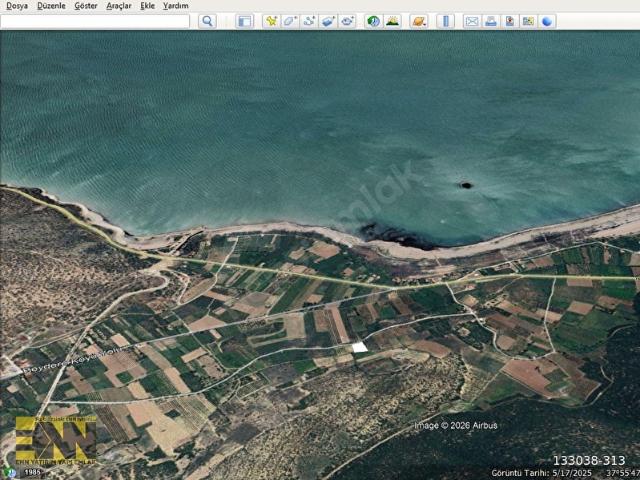Image resolution: width=640 pixels, height=480 pixels.
Task: Click the print icon
Action: click(491, 21)
